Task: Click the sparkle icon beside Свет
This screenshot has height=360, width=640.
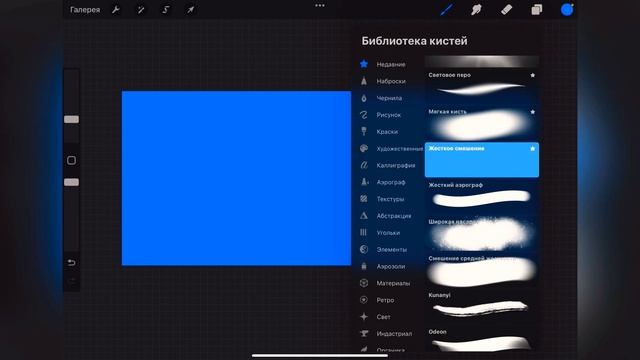Action: pos(364,317)
